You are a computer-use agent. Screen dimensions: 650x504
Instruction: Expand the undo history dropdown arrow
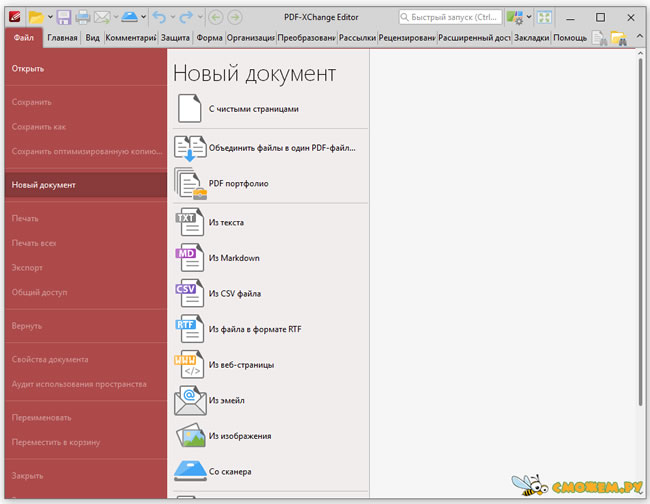coord(173,18)
